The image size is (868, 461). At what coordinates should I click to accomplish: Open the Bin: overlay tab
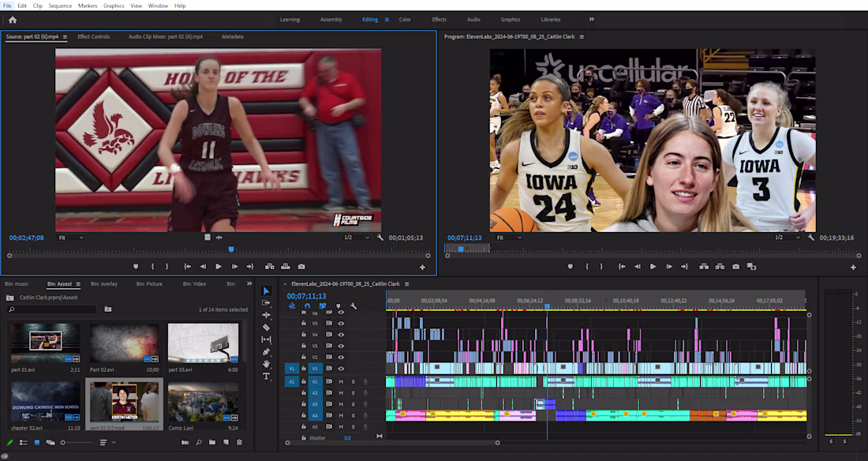(x=104, y=283)
